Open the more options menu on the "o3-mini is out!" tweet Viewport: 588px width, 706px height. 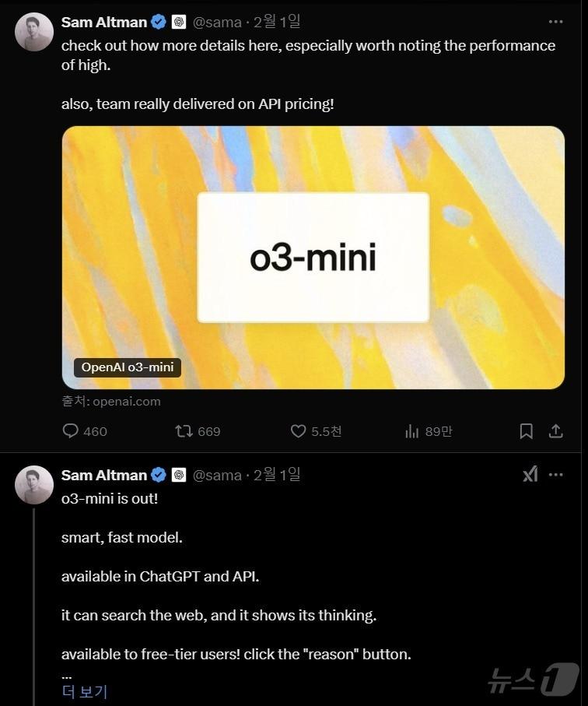[x=555, y=474]
